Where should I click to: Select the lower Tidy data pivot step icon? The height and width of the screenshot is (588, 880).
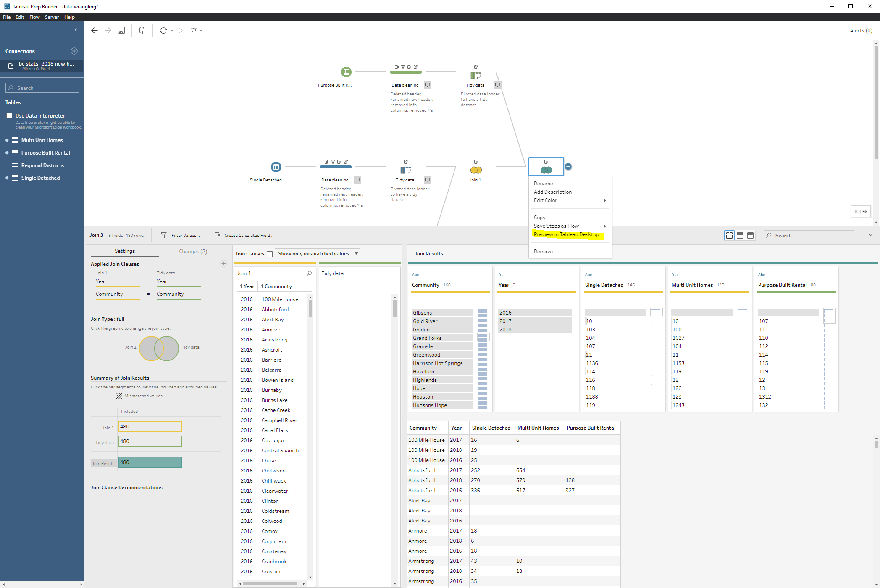[405, 170]
